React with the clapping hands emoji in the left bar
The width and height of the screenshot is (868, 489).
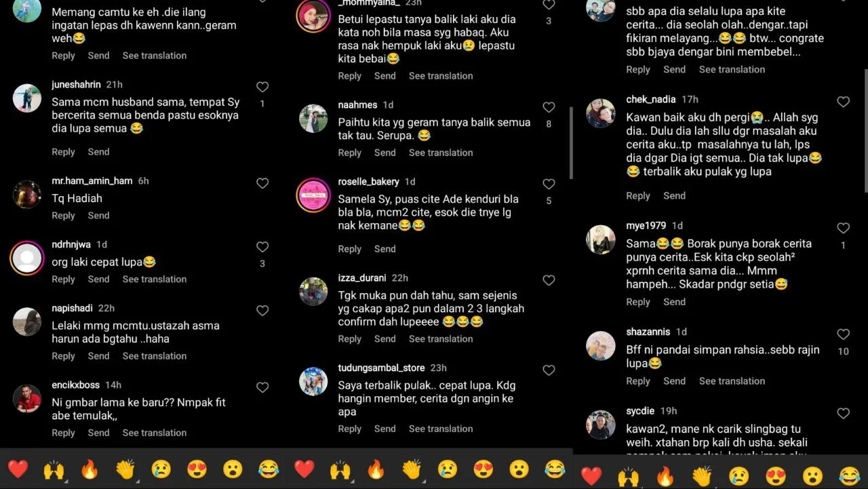point(125,469)
